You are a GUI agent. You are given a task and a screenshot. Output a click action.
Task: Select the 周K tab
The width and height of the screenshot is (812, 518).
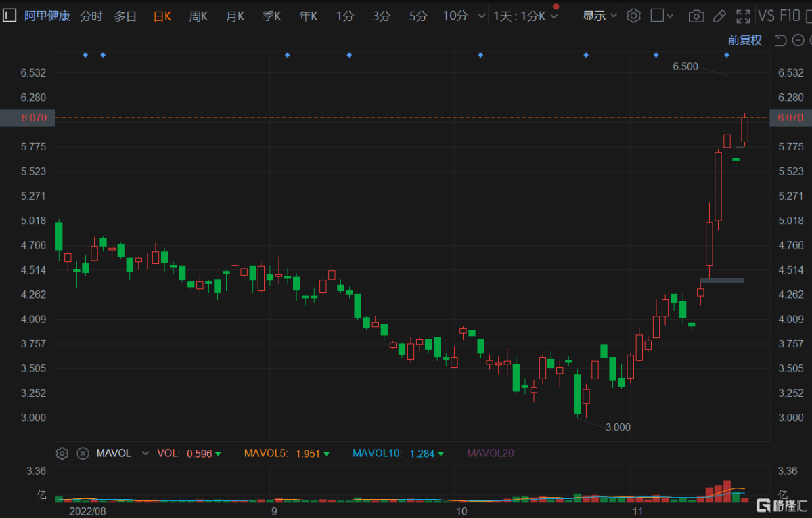(x=198, y=16)
